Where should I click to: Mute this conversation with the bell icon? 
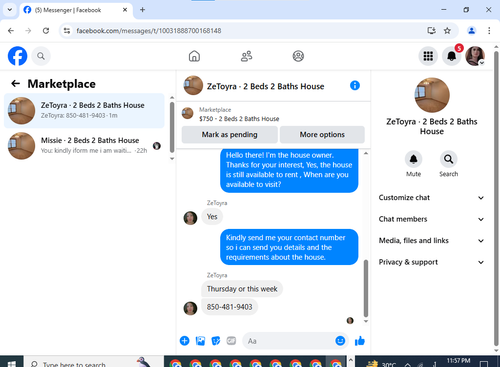(413, 159)
